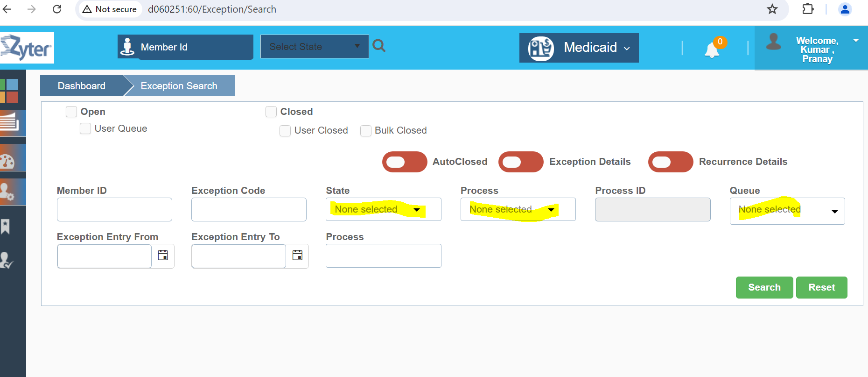Select the Exception Search breadcrumb tab
The width and height of the screenshot is (868, 377).
179,86
